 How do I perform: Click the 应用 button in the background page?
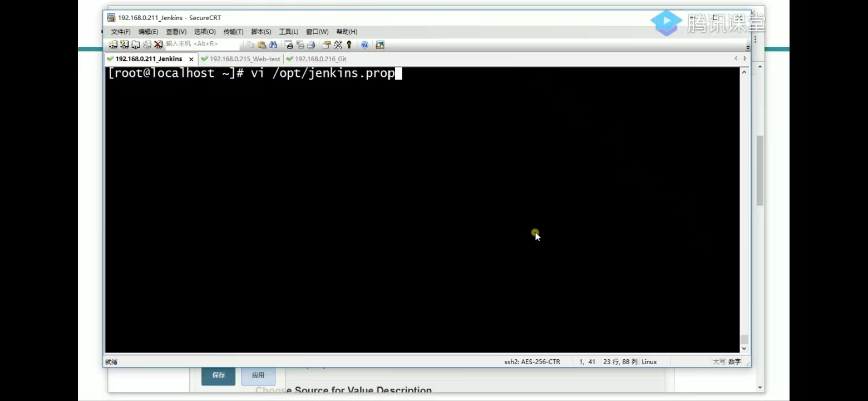258,375
